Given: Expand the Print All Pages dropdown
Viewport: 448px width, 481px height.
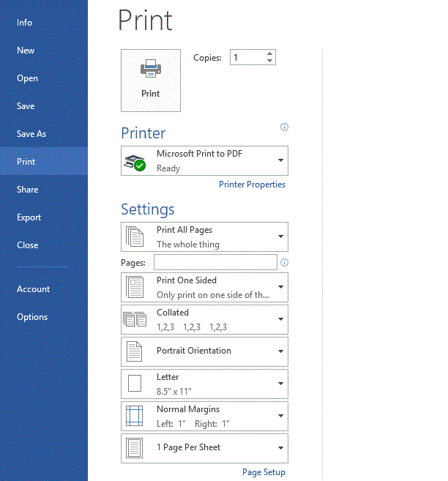Looking at the screenshot, I should pyautogui.click(x=204, y=236).
